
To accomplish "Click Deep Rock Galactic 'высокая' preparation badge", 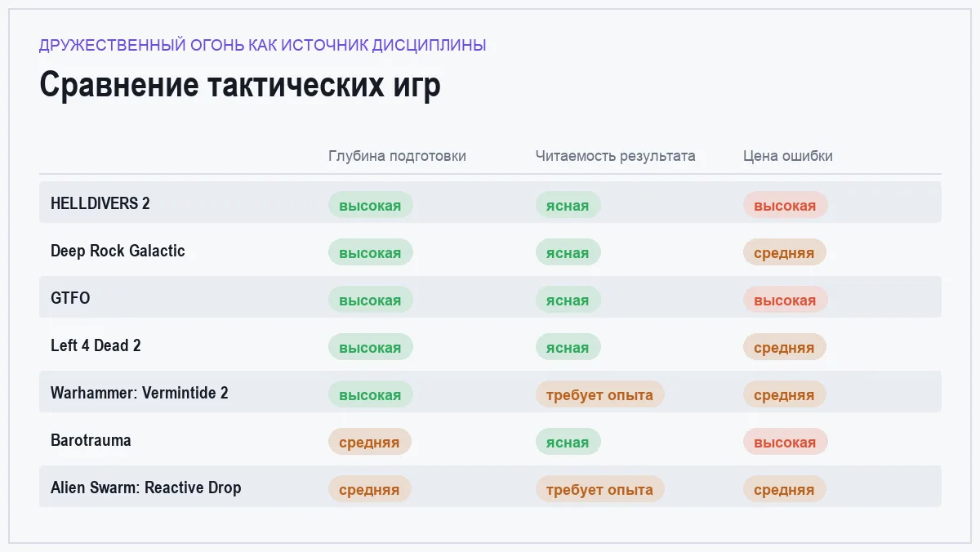I will [371, 252].
